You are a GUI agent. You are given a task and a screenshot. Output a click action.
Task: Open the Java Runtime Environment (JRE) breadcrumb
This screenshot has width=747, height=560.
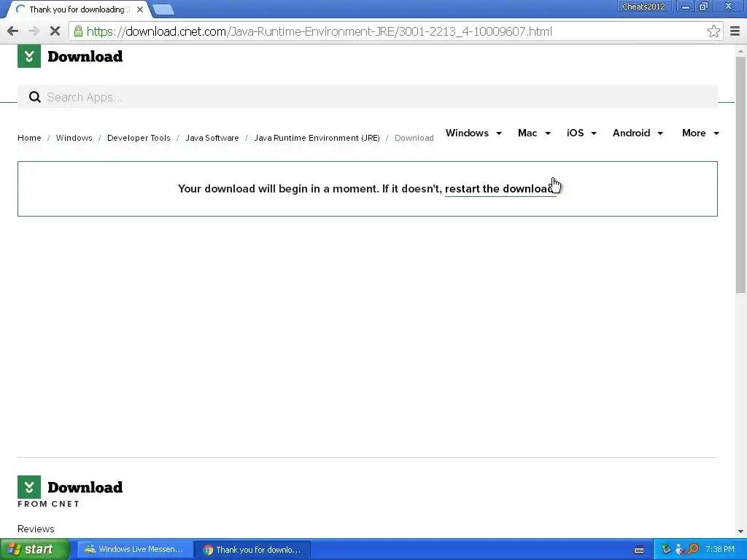coord(317,138)
